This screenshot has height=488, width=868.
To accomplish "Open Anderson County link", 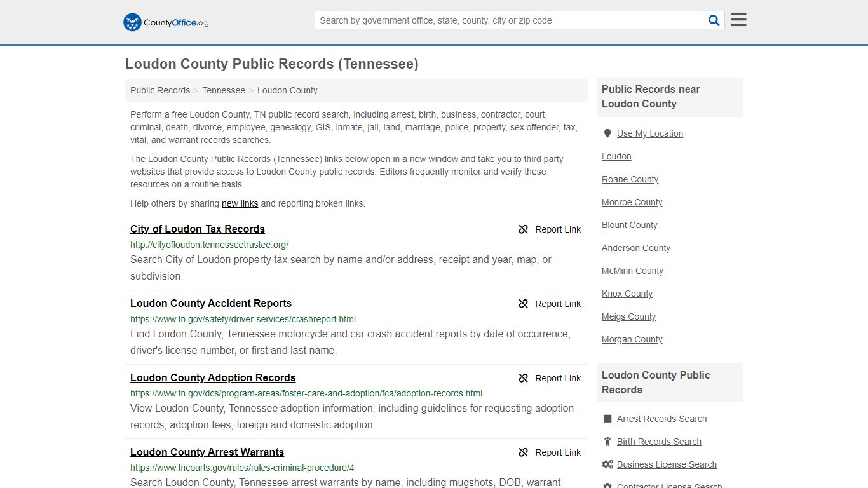I will click(x=636, y=248).
